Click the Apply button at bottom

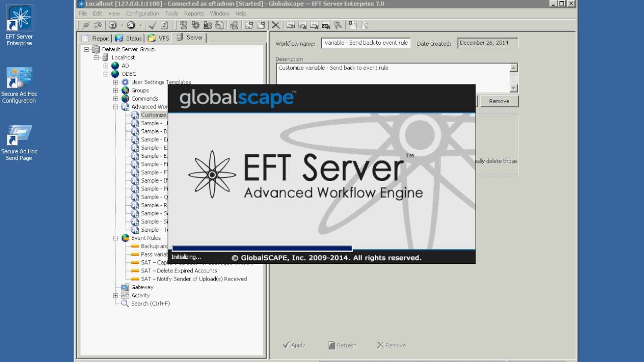294,345
